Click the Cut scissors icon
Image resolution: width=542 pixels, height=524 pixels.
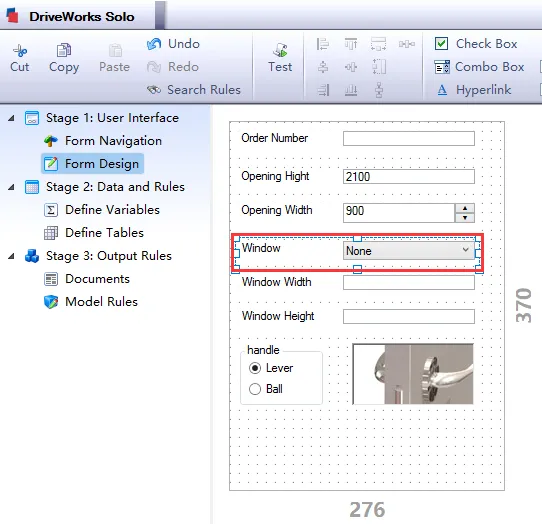pos(20,50)
